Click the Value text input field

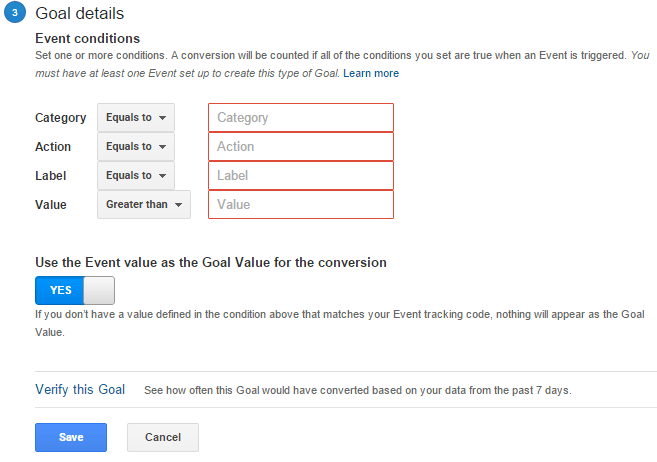[301, 204]
